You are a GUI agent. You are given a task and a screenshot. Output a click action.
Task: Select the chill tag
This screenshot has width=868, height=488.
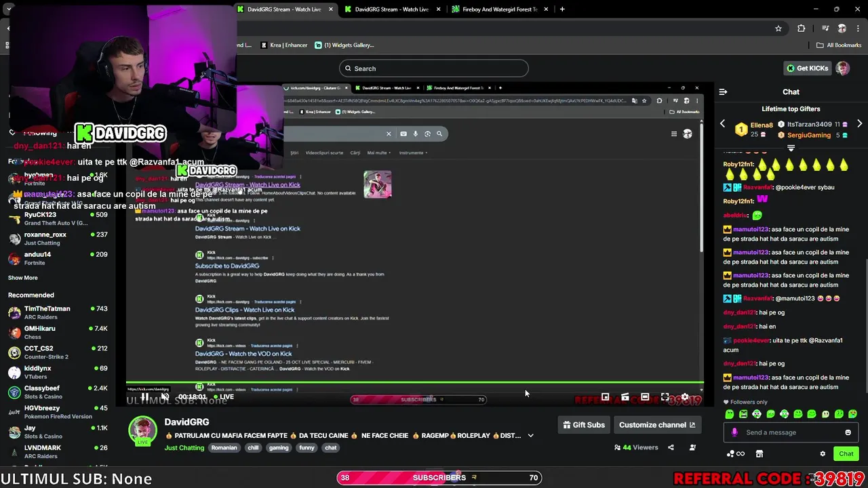pos(253,448)
